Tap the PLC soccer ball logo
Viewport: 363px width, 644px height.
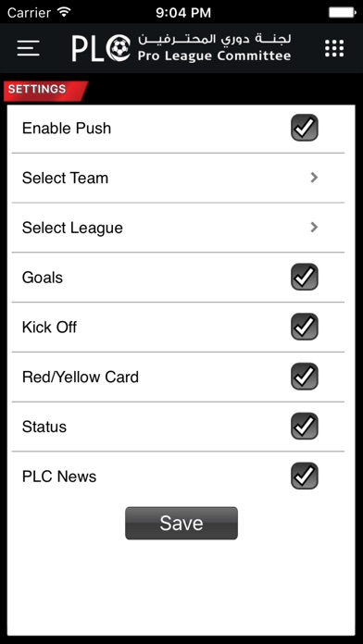[119, 48]
